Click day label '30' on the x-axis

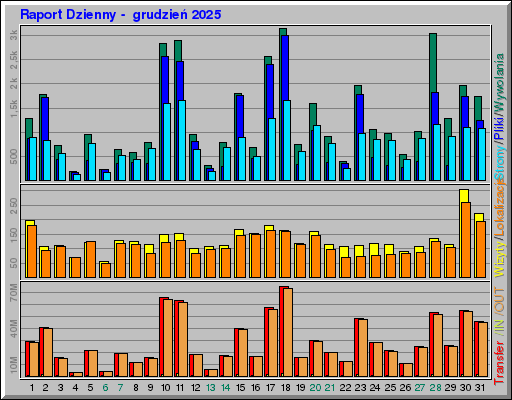click(466, 388)
